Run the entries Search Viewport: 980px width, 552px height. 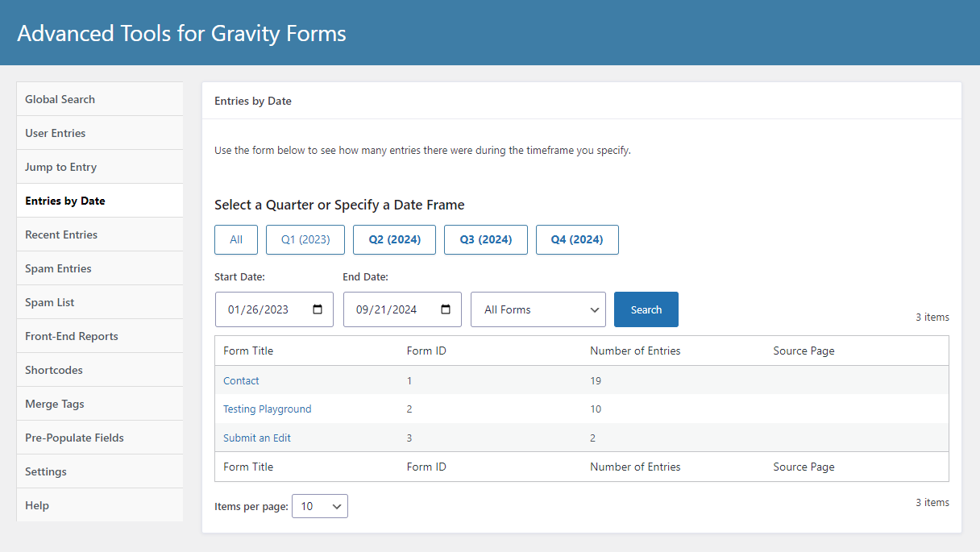(x=646, y=309)
